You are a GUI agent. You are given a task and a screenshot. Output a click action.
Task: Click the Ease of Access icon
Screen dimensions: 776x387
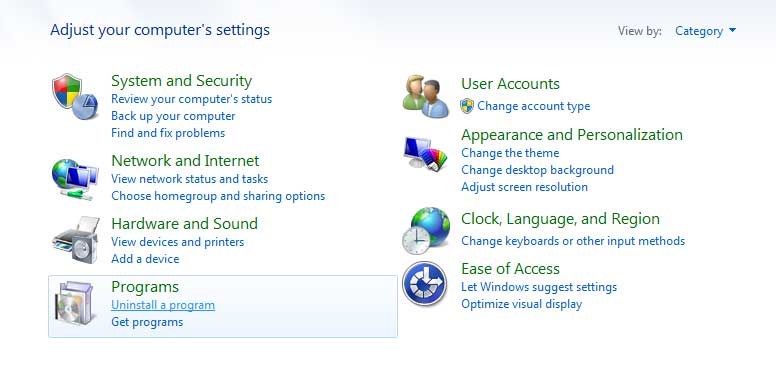point(425,284)
